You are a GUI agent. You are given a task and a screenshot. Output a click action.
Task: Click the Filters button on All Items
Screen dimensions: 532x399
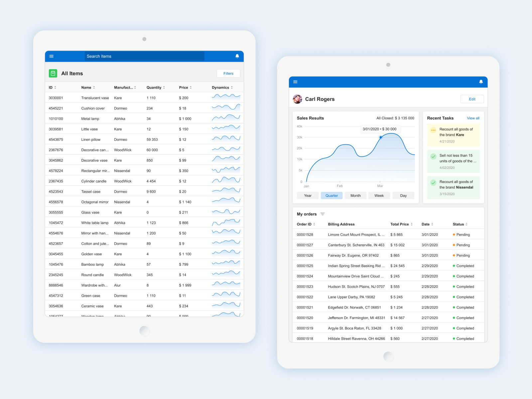click(228, 73)
